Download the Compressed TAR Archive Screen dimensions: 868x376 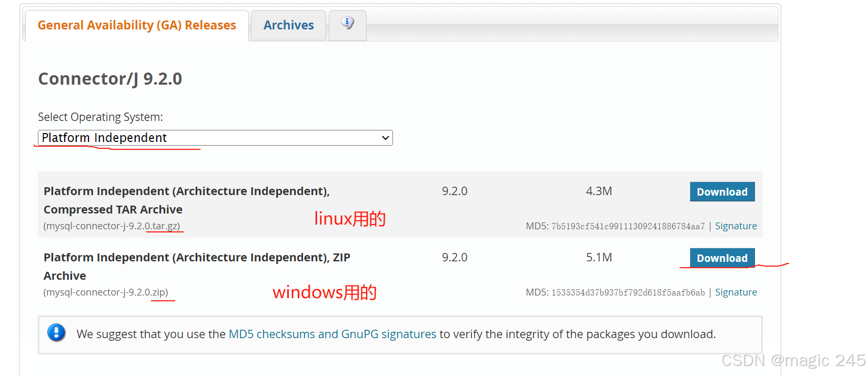722,192
